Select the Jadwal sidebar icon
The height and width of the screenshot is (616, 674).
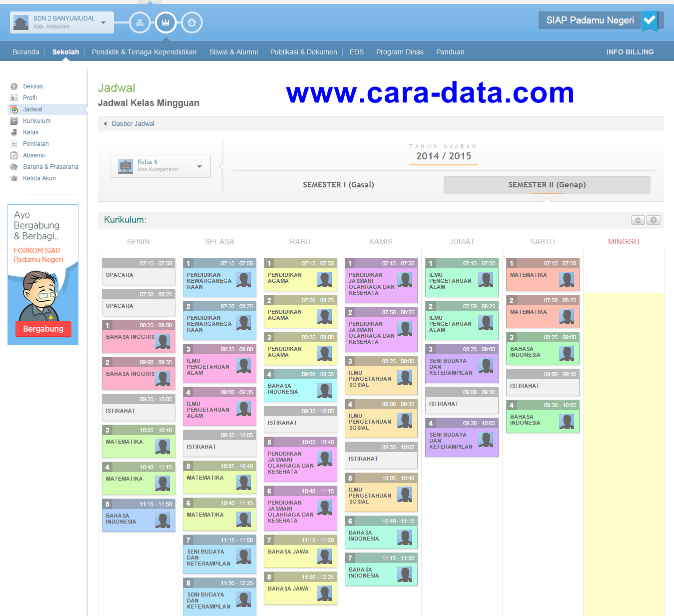click(x=14, y=109)
